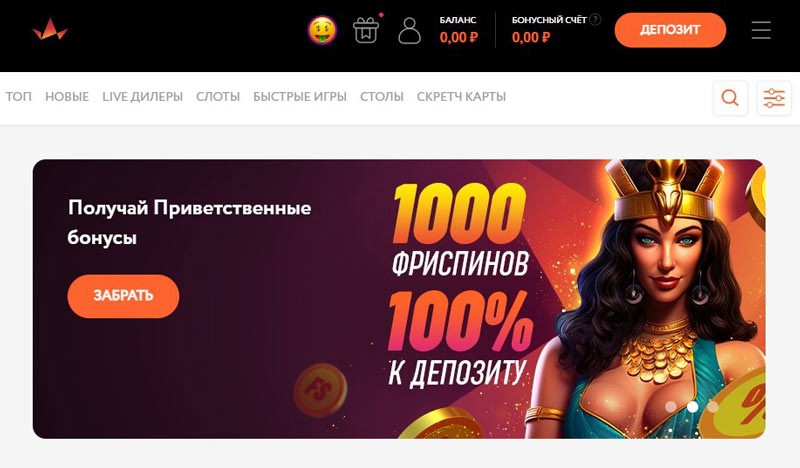
Task: Select the СКРЕТЧ КАРТЫ category
Action: tap(461, 96)
